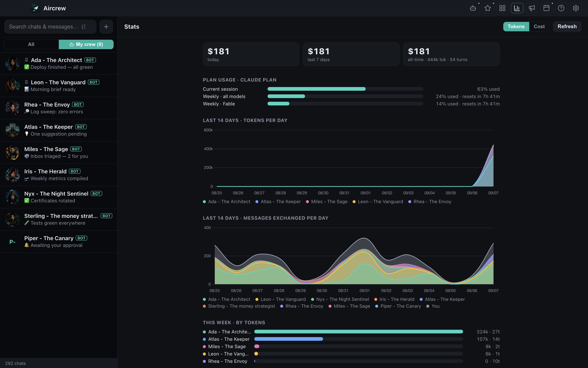Toggle Rhea - The Envoy in tokens chart legend

pyautogui.click(x=430, y=201)
